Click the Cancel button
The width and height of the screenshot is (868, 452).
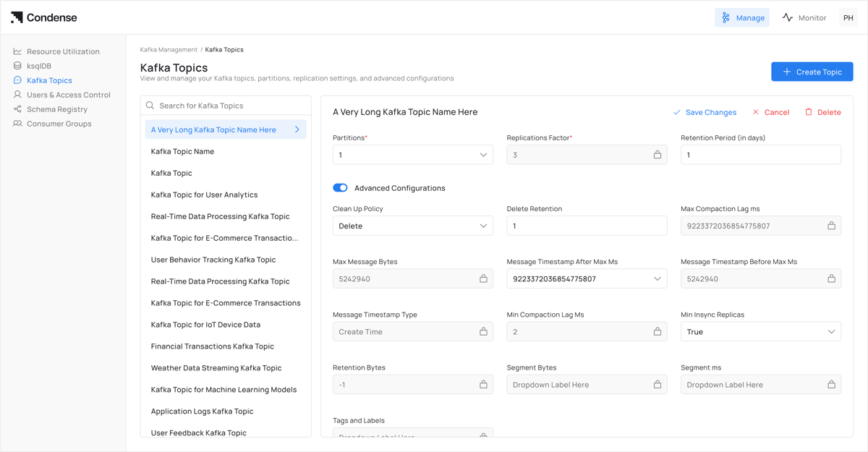[x=770, y=112]
